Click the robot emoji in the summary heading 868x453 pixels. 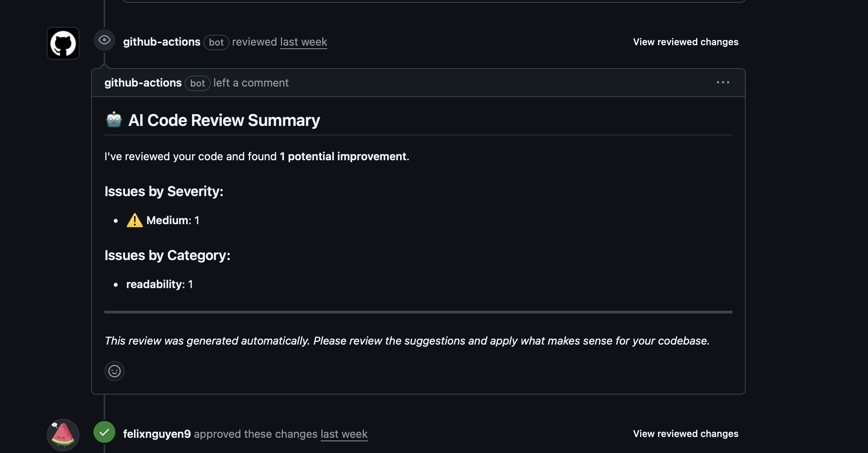tap(113, 120)
